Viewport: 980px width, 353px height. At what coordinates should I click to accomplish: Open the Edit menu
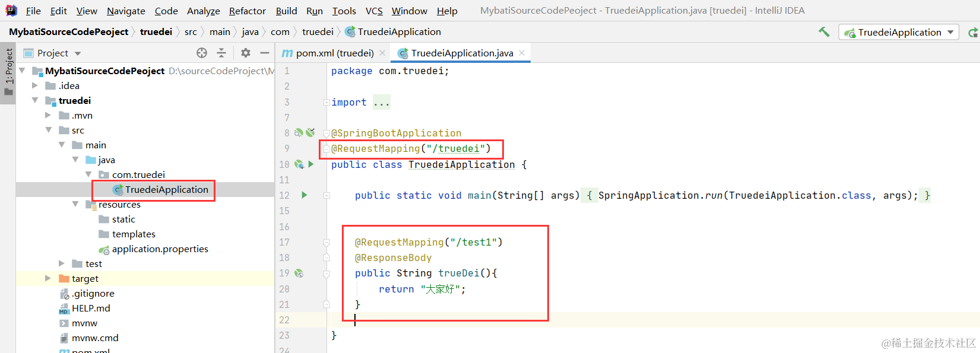[x=59, y=11]
